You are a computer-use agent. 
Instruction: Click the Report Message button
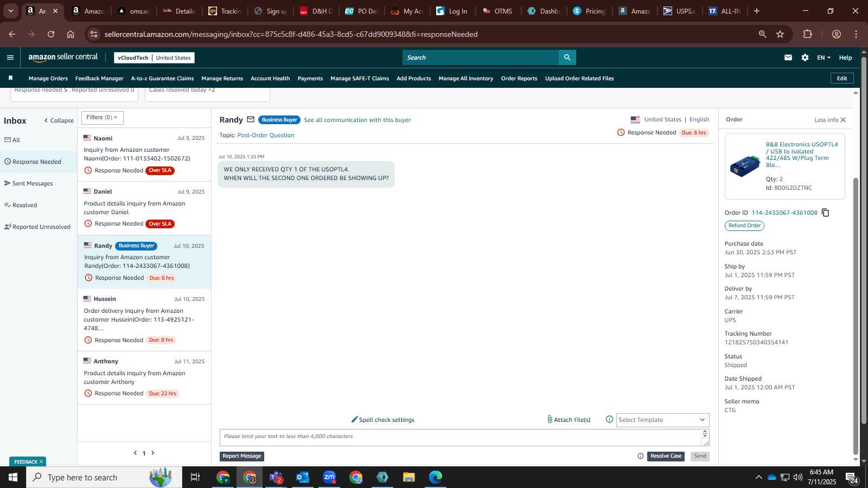pyautogui.click(x=242, y=456)
